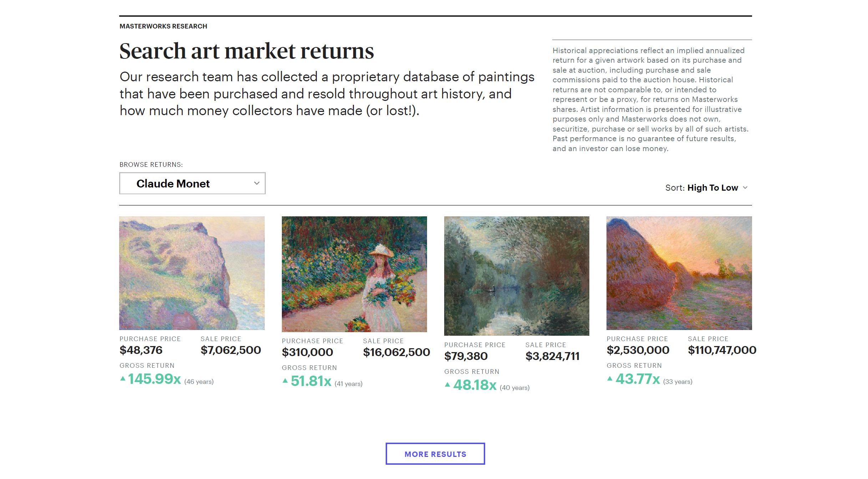Open the cliff seascape painting thumbnail

(x=192, y=273)
